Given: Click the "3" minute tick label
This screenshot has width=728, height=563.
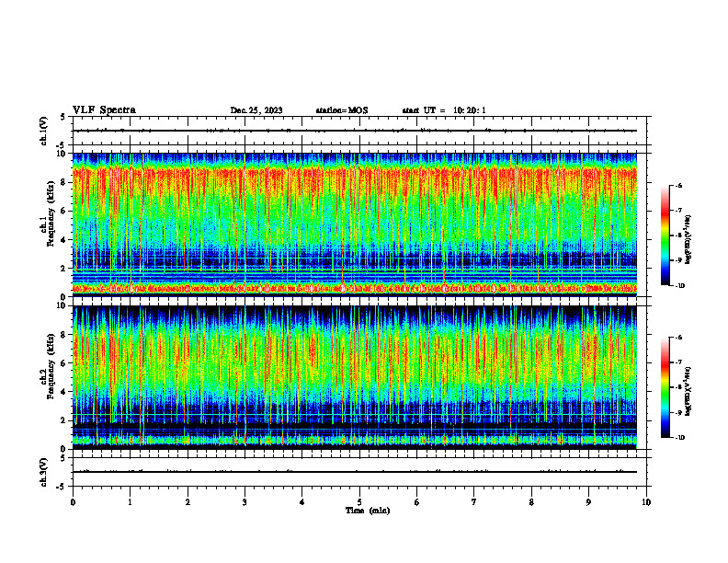Looking at the screenshot, I should point(245,502).
